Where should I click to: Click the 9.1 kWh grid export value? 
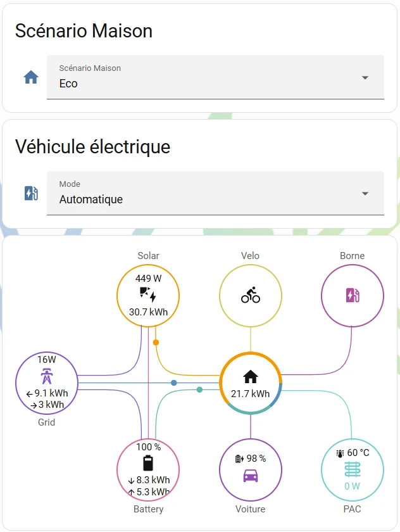click(x=47, y=393)
